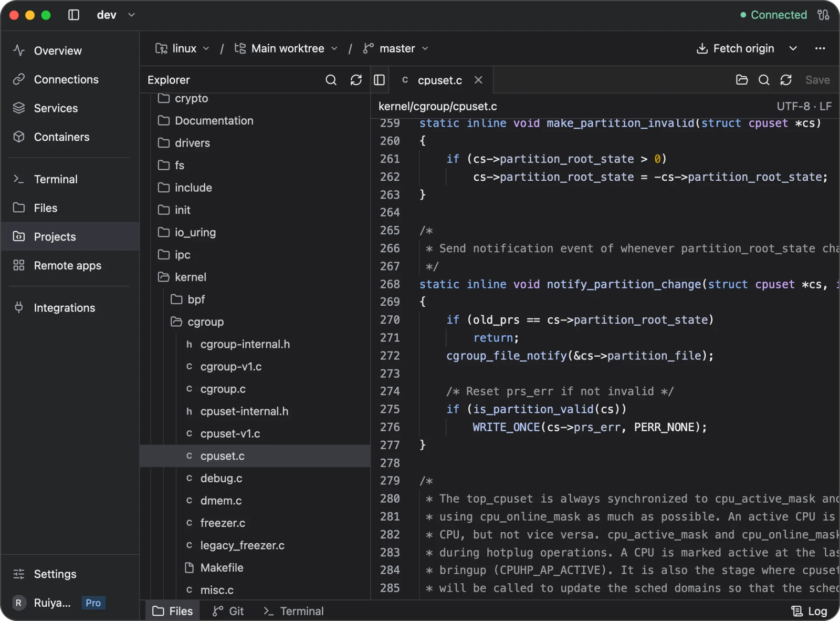Open the Services section

[x=70, y=108]
